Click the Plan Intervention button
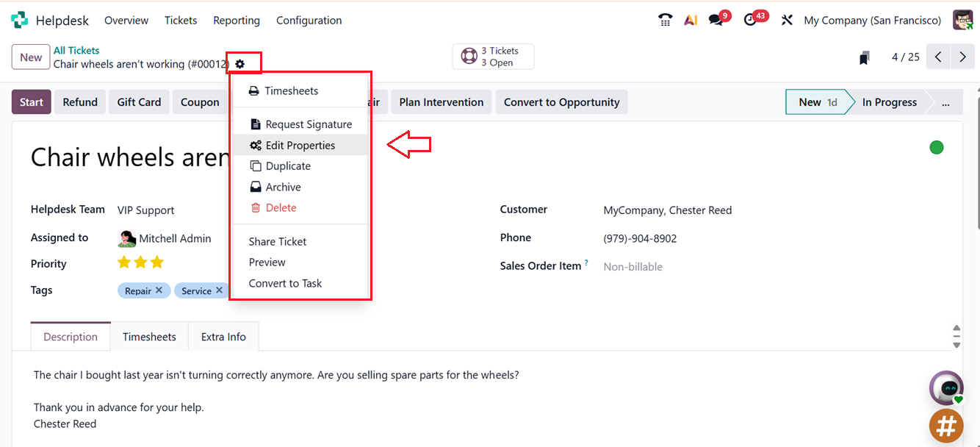The image size is (980, 447). pyautogui.click(x=441, y=101)
